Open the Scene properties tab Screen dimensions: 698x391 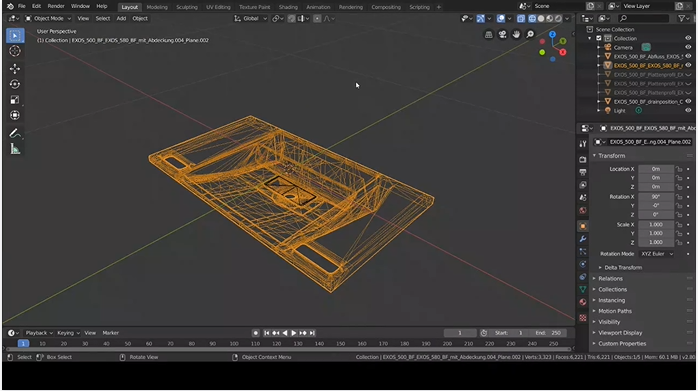click(583, 197)
